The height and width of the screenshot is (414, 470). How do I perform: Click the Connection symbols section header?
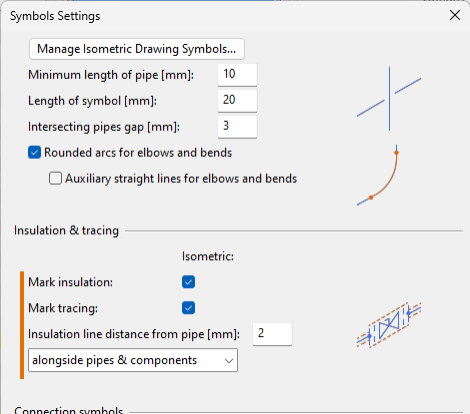[69, 410]
